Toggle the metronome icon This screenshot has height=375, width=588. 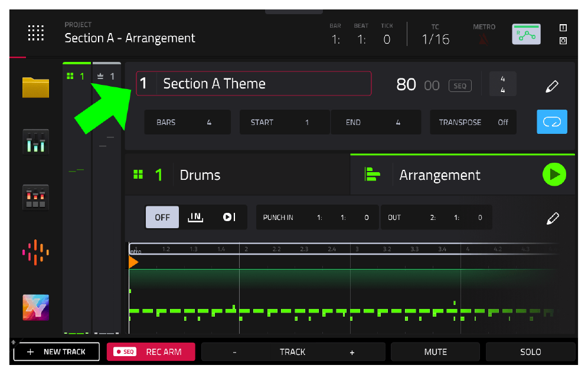(484, 40)
